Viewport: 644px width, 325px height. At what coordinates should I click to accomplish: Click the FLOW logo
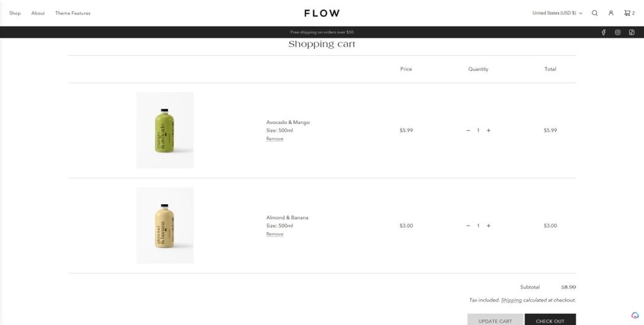point(322,13)
